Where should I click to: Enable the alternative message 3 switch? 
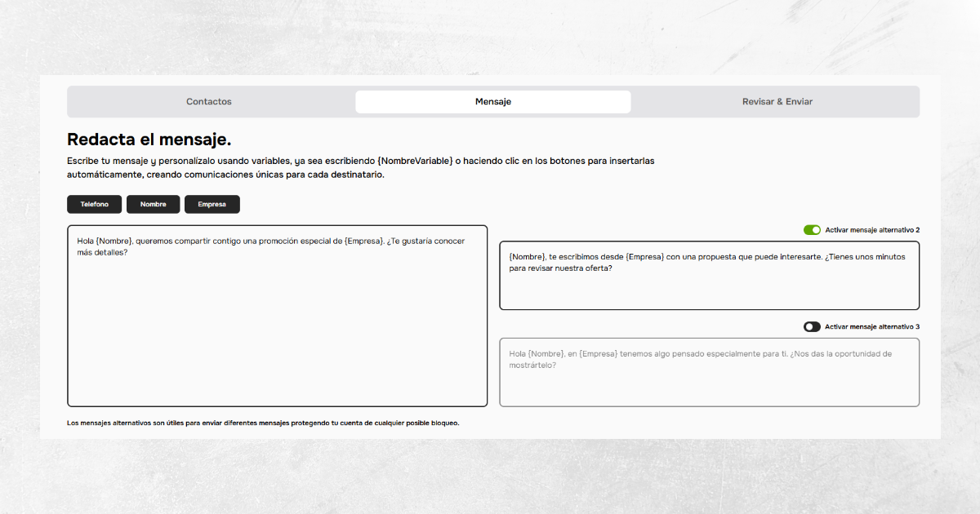812,327
